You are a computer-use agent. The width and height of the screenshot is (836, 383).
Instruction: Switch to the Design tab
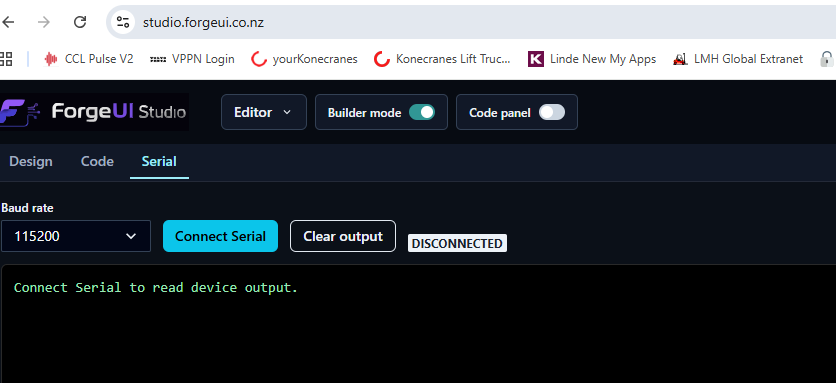tap(31, 162)
